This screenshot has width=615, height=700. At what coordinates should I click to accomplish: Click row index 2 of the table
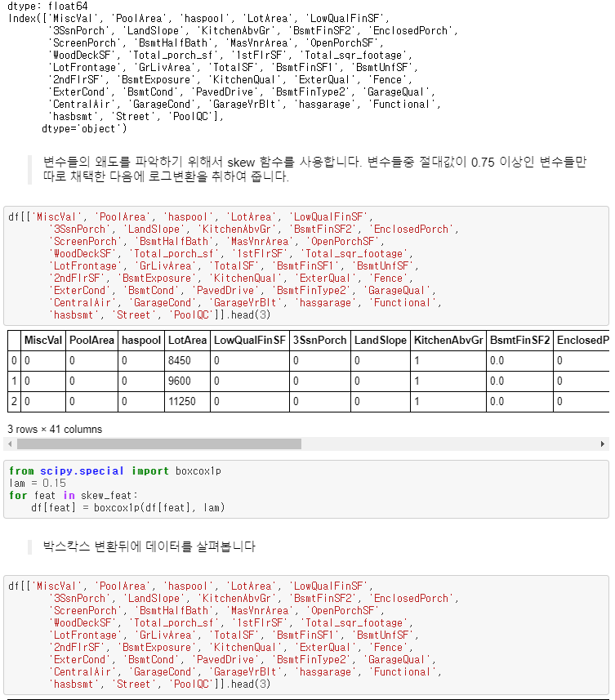pos(14,402)
